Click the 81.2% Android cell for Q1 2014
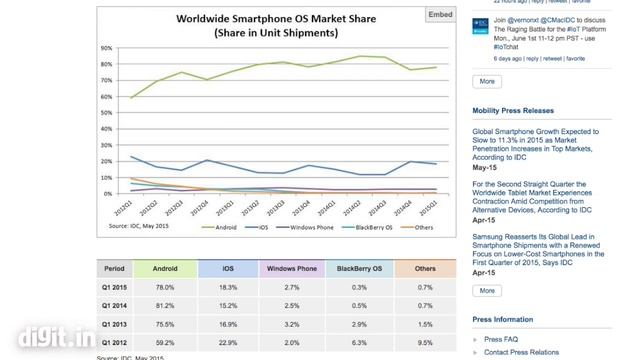The height and width of the screenshot is (360, 640). 165,306
